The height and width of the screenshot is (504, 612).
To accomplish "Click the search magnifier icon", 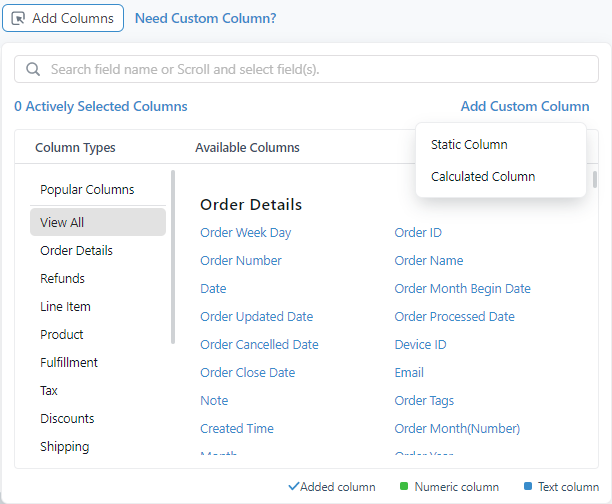I will (33, 69).
